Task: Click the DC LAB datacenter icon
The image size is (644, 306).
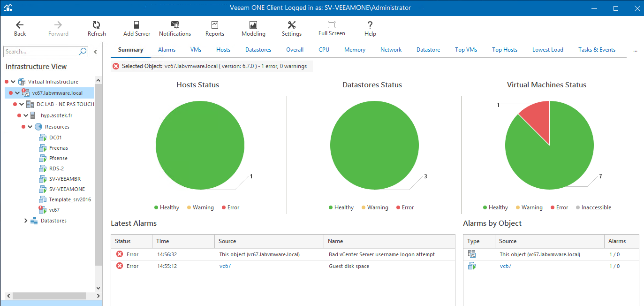Action: (30, 104)
